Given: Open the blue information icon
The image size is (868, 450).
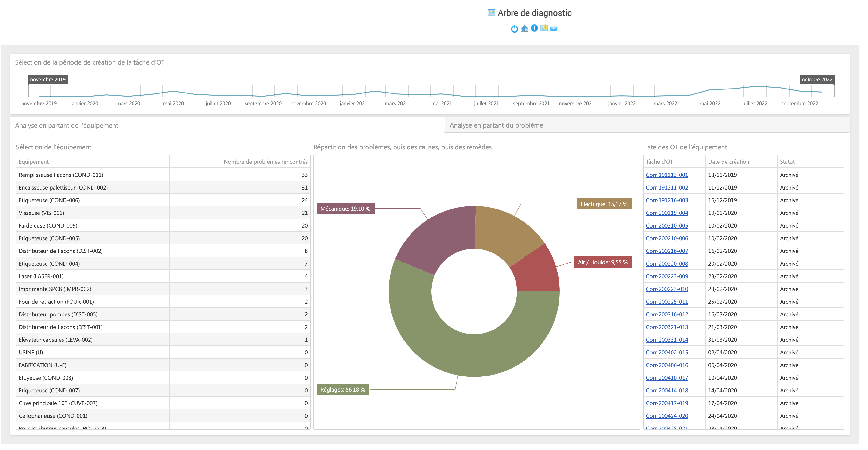Looking at the screenshot, I should (534, 28).
